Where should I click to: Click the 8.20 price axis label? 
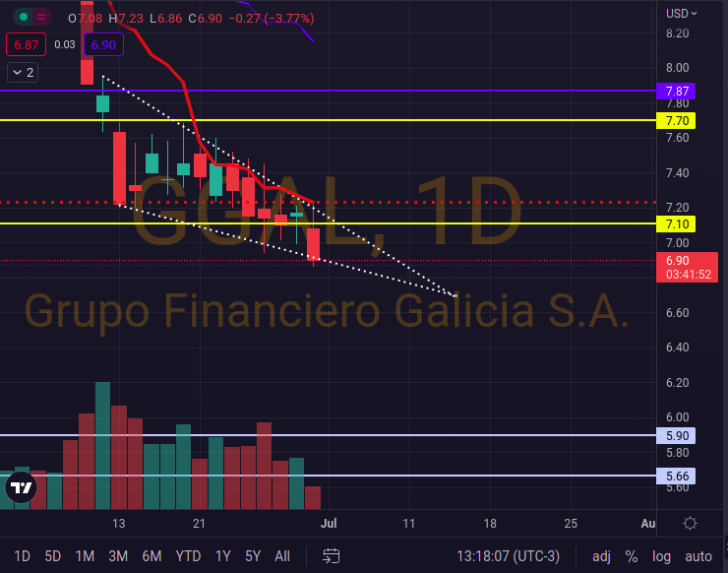click(678, 33)
